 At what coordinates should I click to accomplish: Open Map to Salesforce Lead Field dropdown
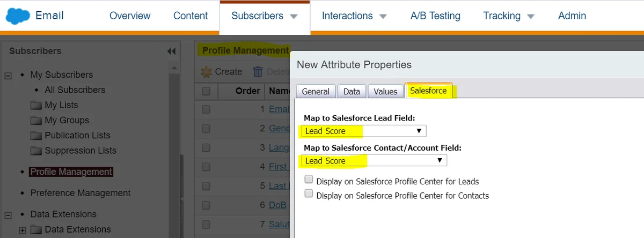[x=364, y=131]
